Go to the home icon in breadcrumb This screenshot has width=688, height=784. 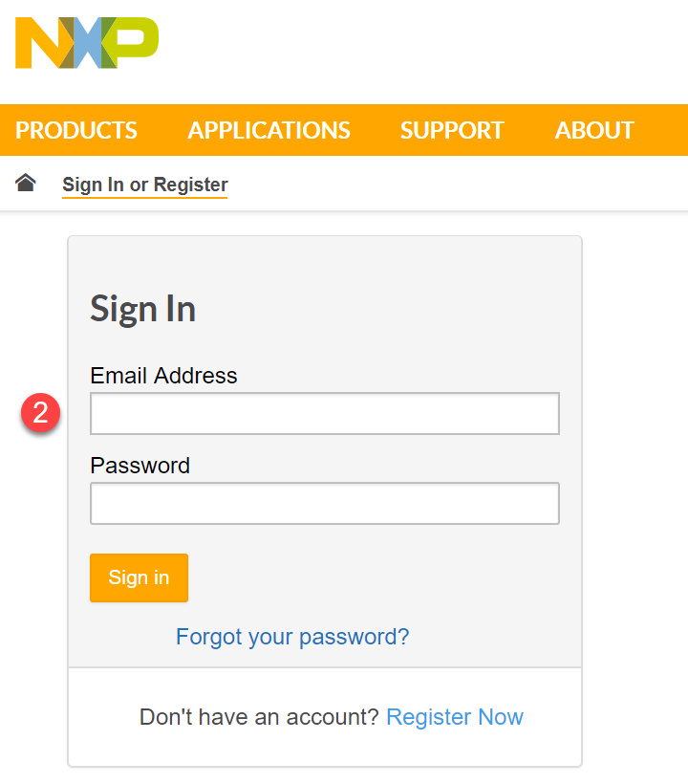coord(26,183)
